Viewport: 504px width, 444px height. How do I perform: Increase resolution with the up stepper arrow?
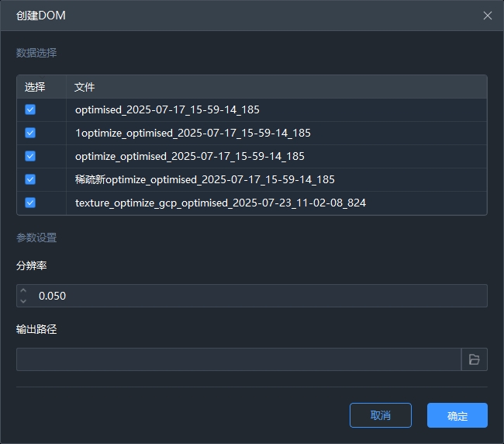[x=23, y=291]
